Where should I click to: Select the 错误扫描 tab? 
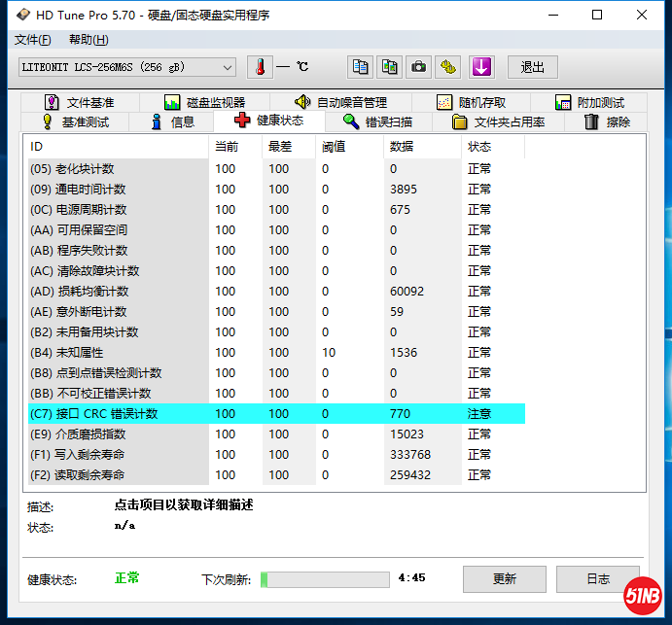click(377, 122)
